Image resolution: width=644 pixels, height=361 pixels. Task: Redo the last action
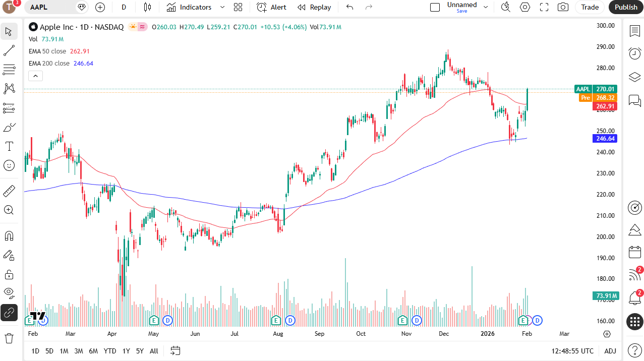(369, 7)
